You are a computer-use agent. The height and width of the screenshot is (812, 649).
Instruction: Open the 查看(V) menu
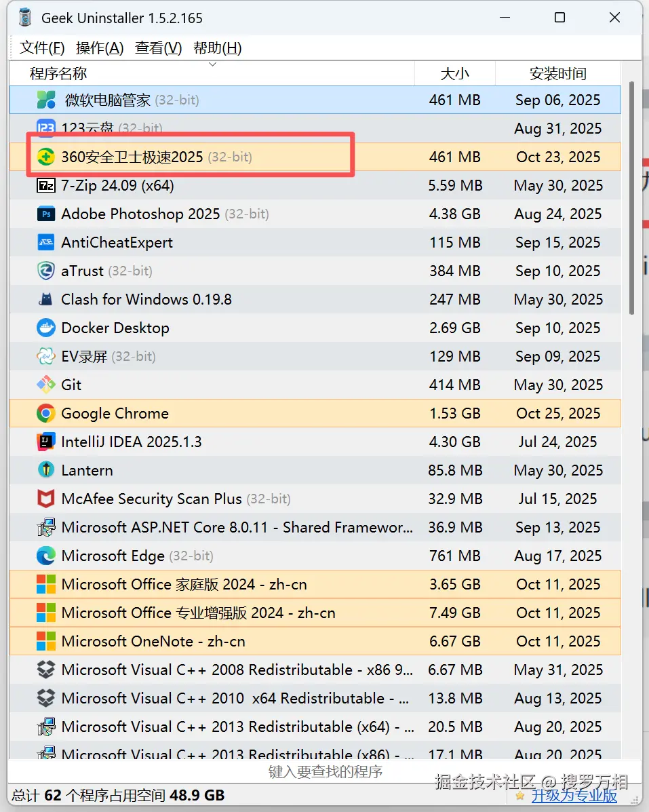point(159,47)
